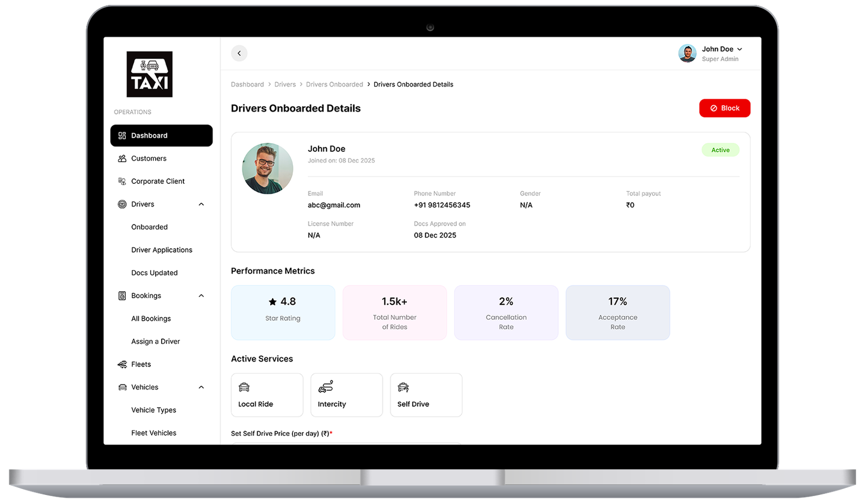Click the Set Self Drive Price input field
Image resolution: width=868 pixels, height=502 pixels.
click(346, 446)
